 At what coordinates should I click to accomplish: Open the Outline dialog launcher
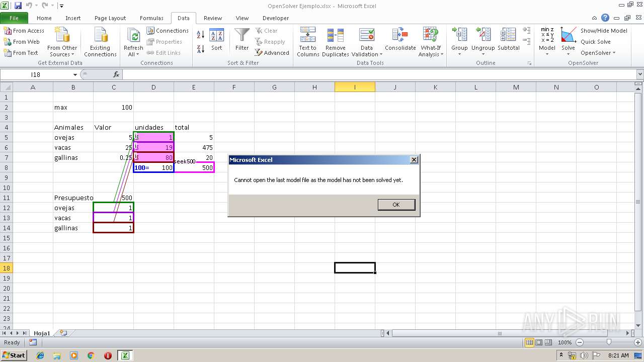point(529,63)
